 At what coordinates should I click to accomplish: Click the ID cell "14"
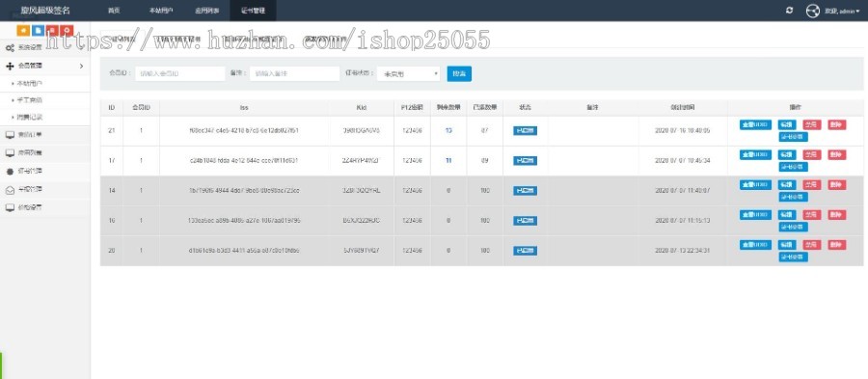point(111,191)
